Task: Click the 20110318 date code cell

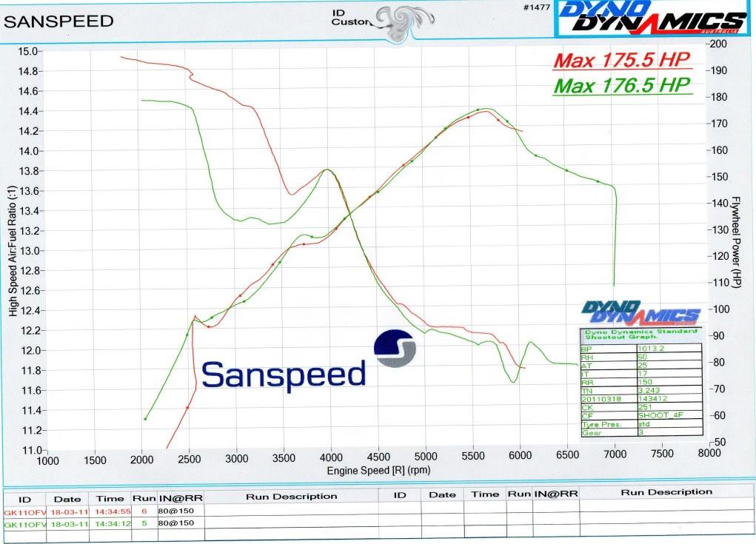Action: pos(601,399)
